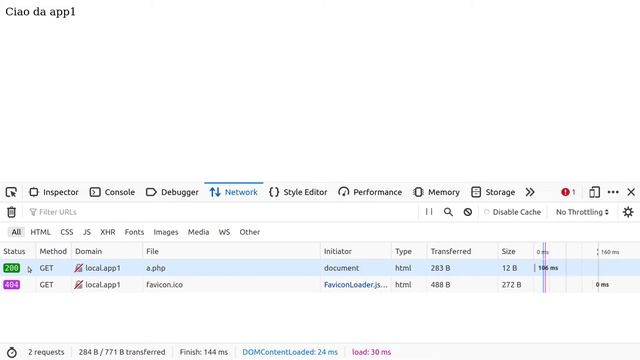Click 284 B / 771 B transferred
Screen dimensions: 640x360
pos(122,352)
